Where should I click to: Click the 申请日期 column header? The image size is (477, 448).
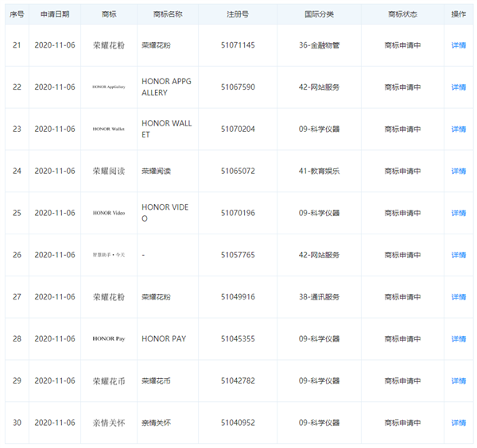pos(55,14)
